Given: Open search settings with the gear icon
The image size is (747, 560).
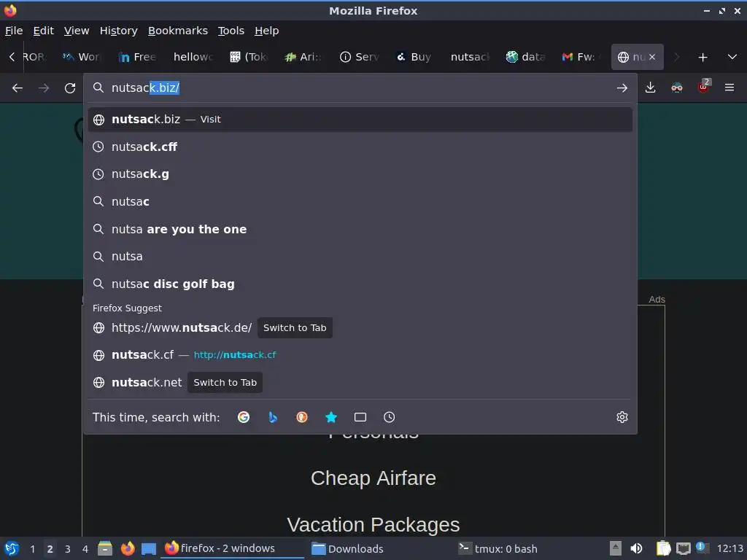Looking at the screenshot, I should (622, 417).
